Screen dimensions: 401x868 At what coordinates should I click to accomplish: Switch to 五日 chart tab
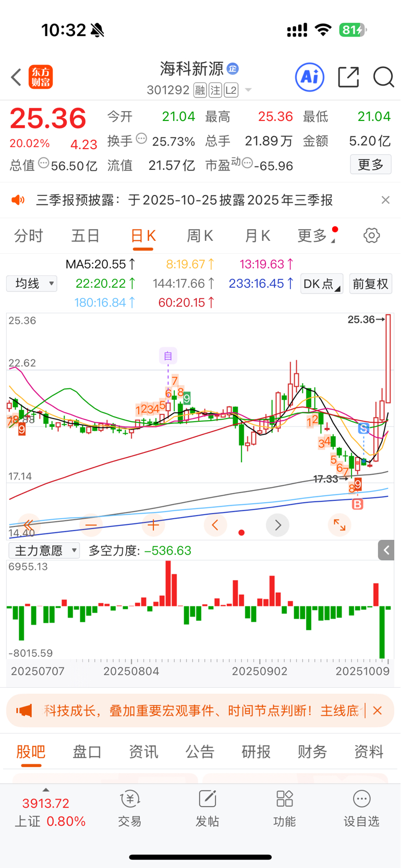(x=86, y=236)
